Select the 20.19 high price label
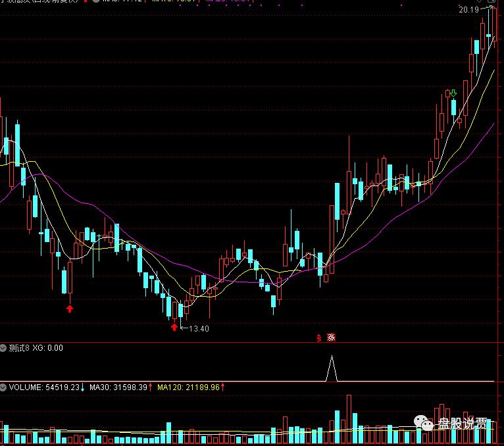Screen dimensions: 504x446 [468, 10]
